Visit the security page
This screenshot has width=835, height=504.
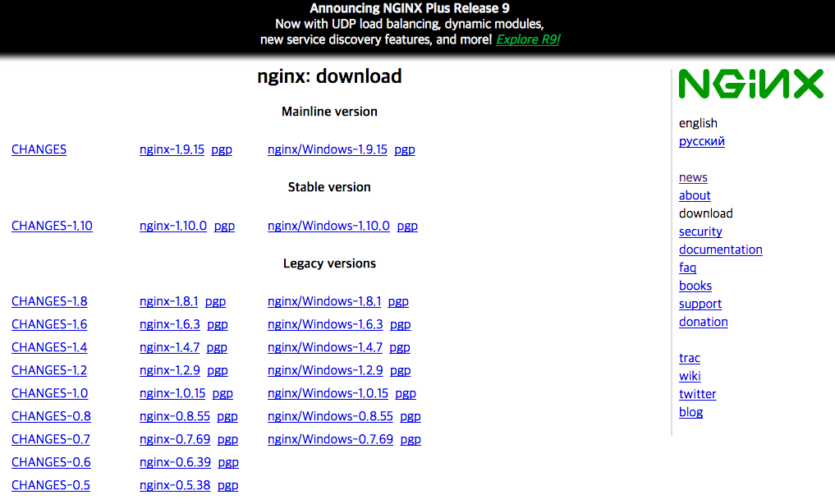point(701,231)
